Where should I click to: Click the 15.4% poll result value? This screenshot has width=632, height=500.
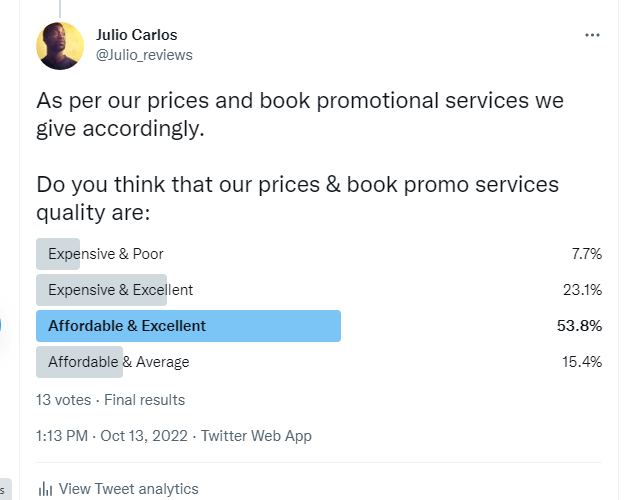(583, 362)
